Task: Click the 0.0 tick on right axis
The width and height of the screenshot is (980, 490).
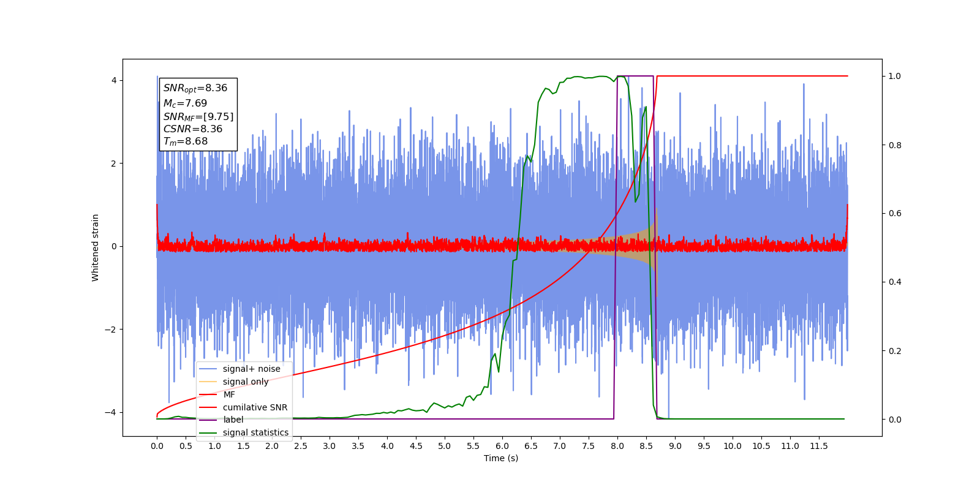Action: pos(895,420)
